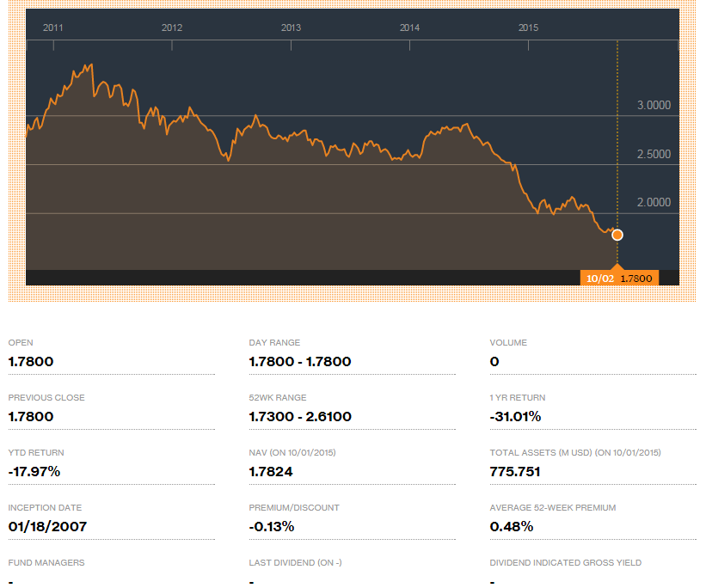Click the 2014 label on the chart axis
The width and height of the screenshot is (706, 588).
tap(409, 28)
